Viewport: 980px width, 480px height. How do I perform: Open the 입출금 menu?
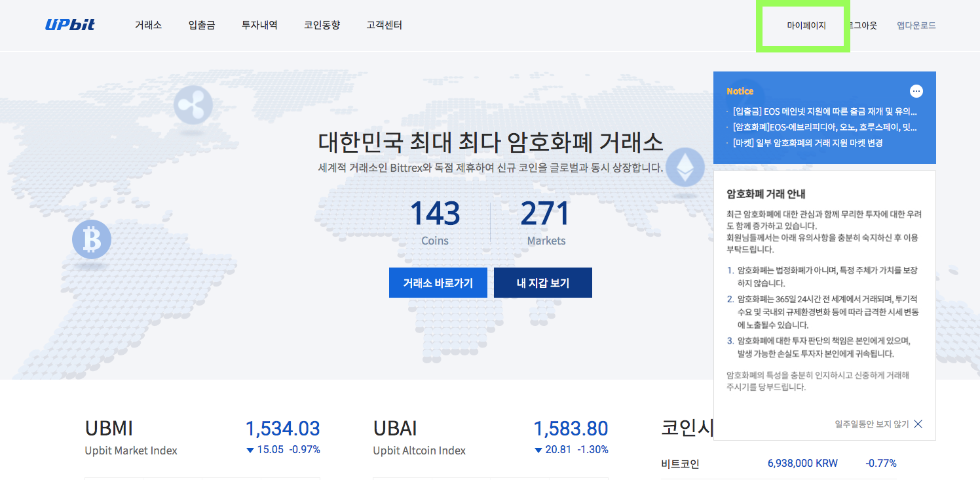tap(202, 25)
